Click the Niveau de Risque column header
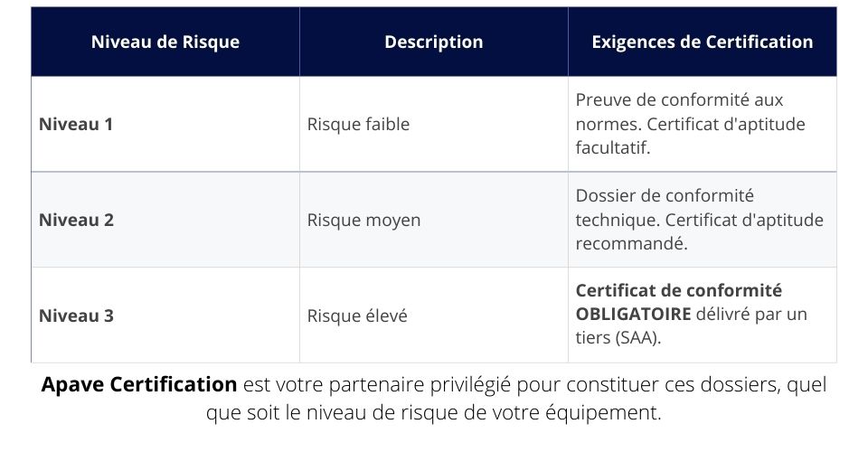 [x=165, y=42]
